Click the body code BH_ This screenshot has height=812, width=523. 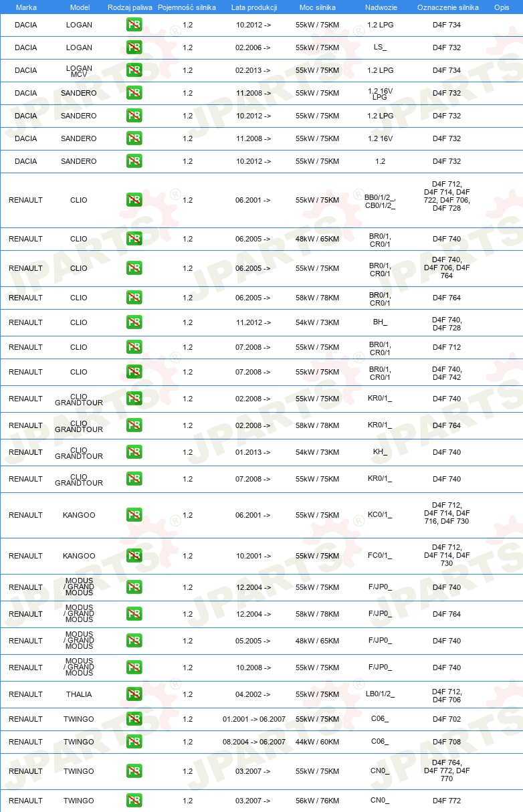click(x=380, y=322)
